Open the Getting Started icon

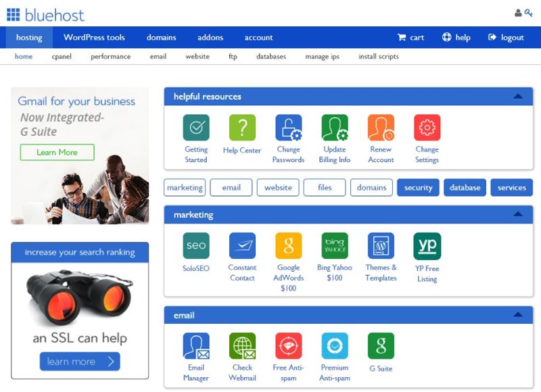196,128
